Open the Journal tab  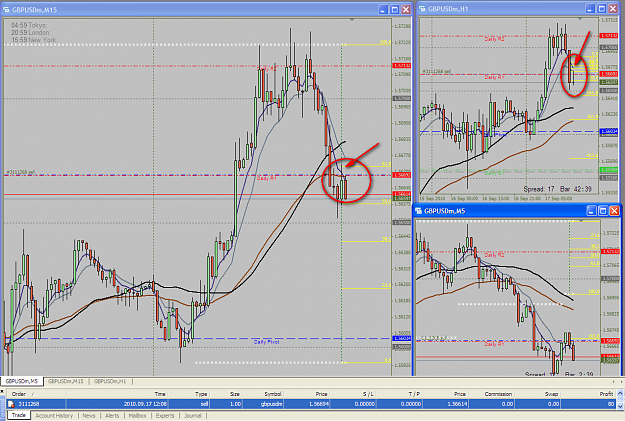(193, 415)
